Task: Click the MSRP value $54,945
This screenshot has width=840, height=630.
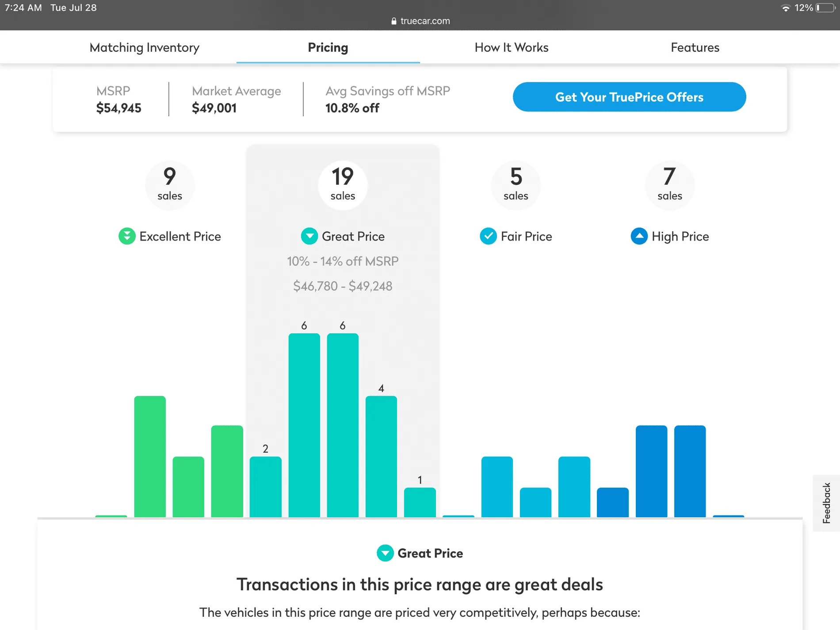Action: (x=119, y=108)
